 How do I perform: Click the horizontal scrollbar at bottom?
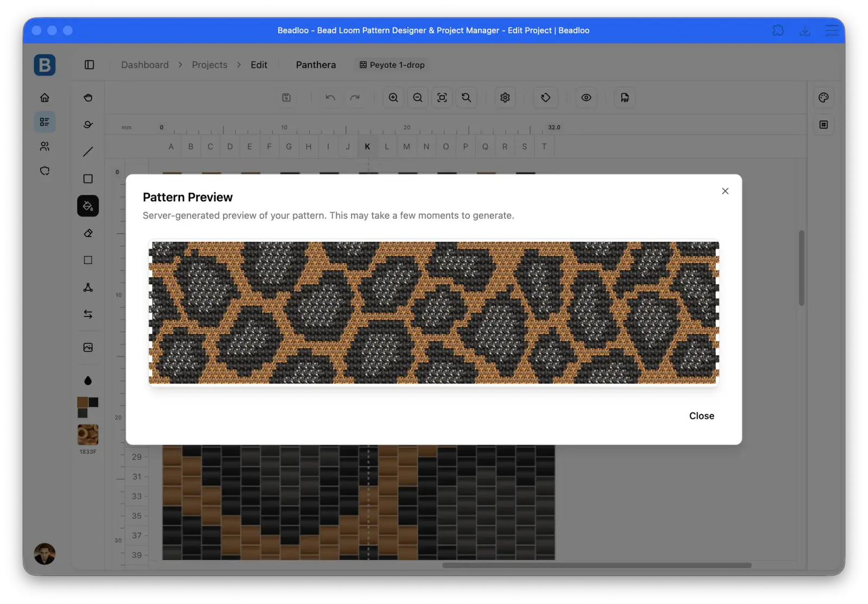597,565
